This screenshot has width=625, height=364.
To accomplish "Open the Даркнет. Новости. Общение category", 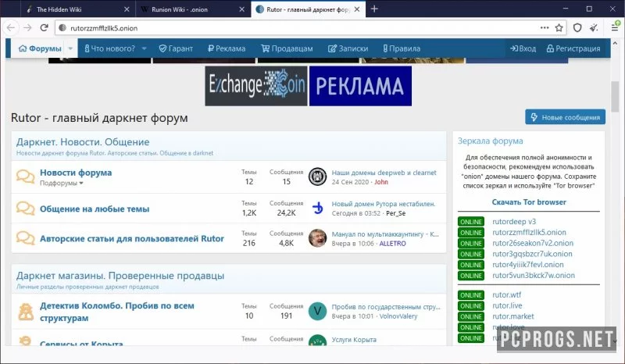I will click(83, 142).
